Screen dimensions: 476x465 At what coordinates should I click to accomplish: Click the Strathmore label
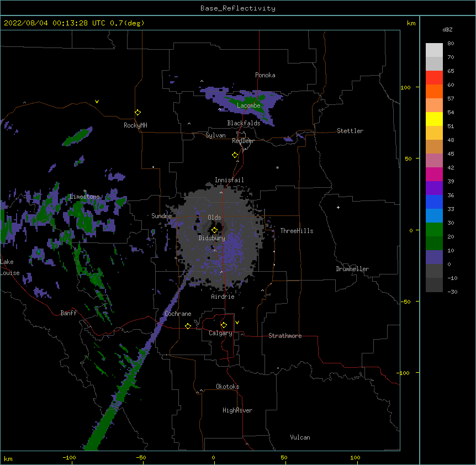(x=285, y=336)
